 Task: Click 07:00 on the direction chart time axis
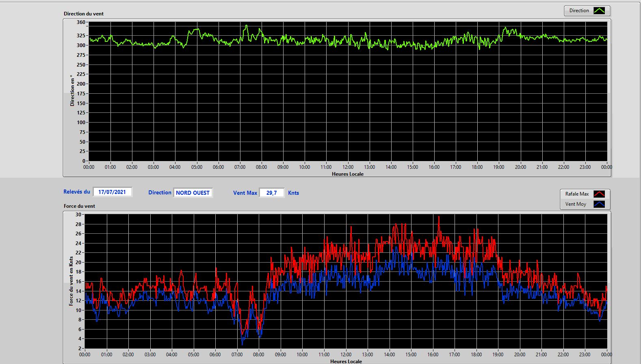click(x=240, y=167)
